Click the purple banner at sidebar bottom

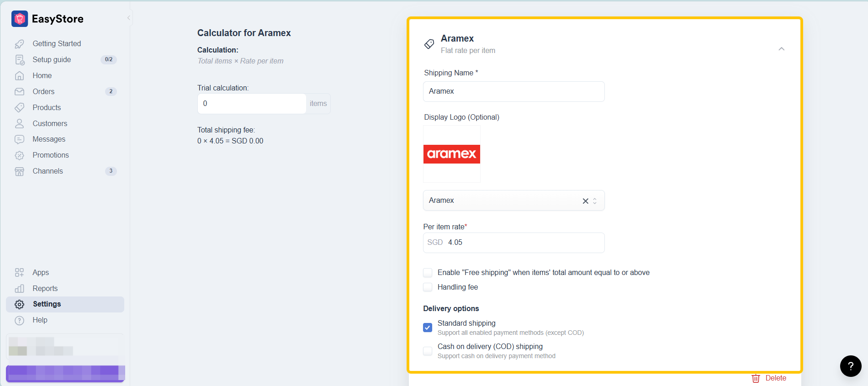[x=65, y=373]
